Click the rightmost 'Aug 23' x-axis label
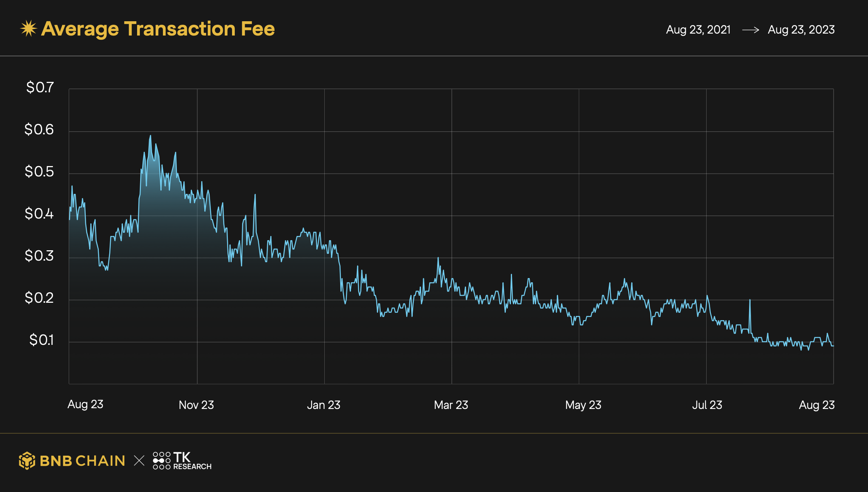This screenshot has height=492, width=868. pyautogui.click(x=817, y=405)
